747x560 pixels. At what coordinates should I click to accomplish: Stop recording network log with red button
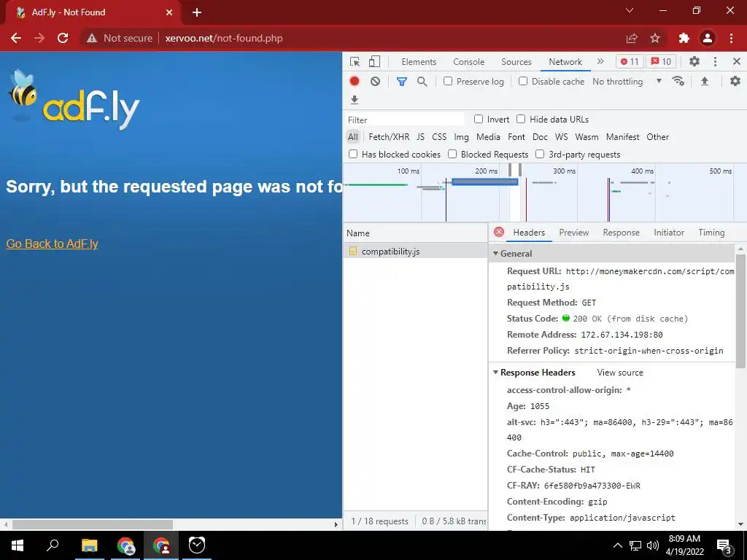click(355, 81)
